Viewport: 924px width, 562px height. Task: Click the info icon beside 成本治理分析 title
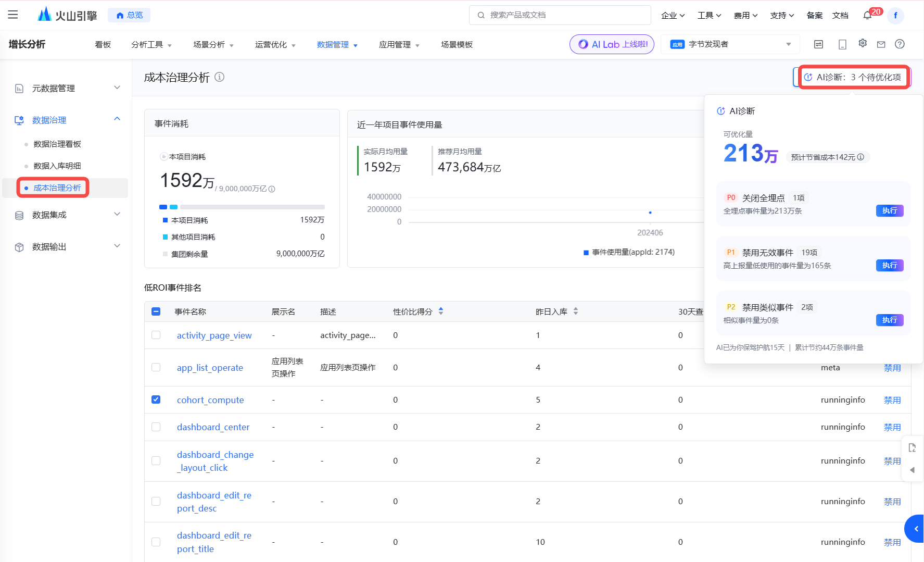click(x=220, y=77)
